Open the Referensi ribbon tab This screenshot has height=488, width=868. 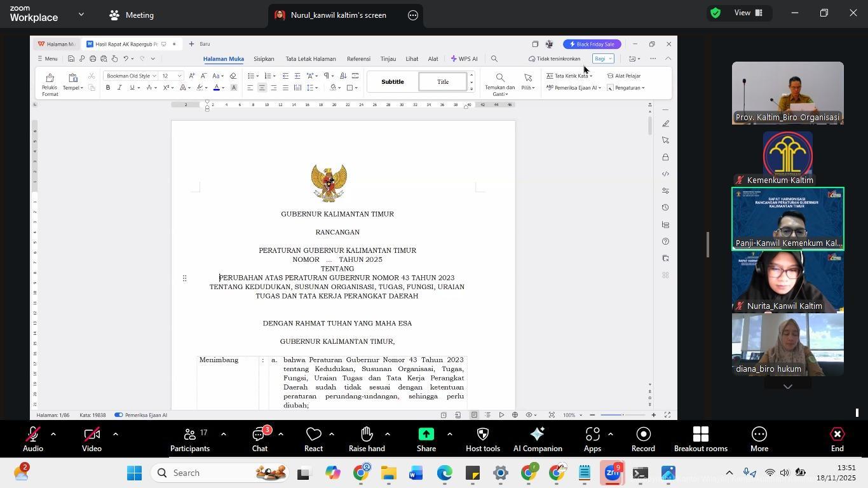(x=358, y=59)
